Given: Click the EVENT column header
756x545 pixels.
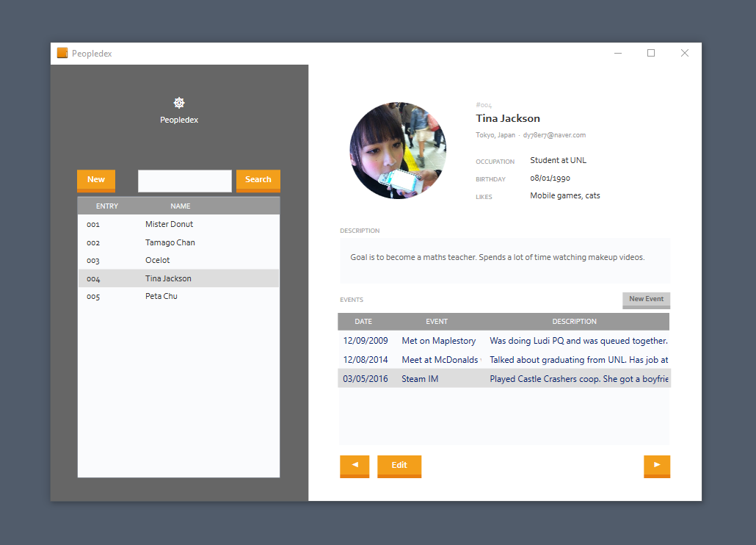Looking at the screenshot, I should click(437, 322).
